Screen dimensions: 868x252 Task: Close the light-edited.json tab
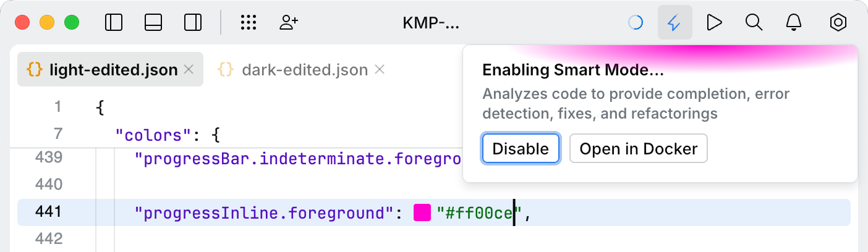[190, 70]
